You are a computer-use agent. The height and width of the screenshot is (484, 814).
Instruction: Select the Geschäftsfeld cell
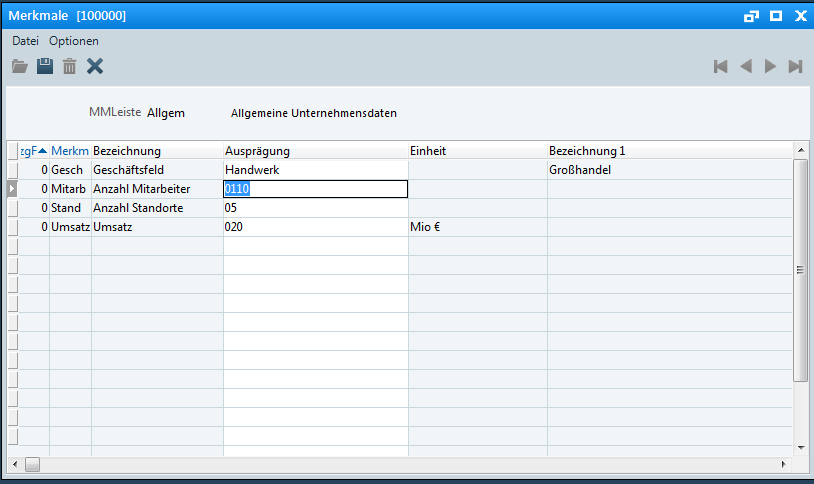tap(157, 170)
